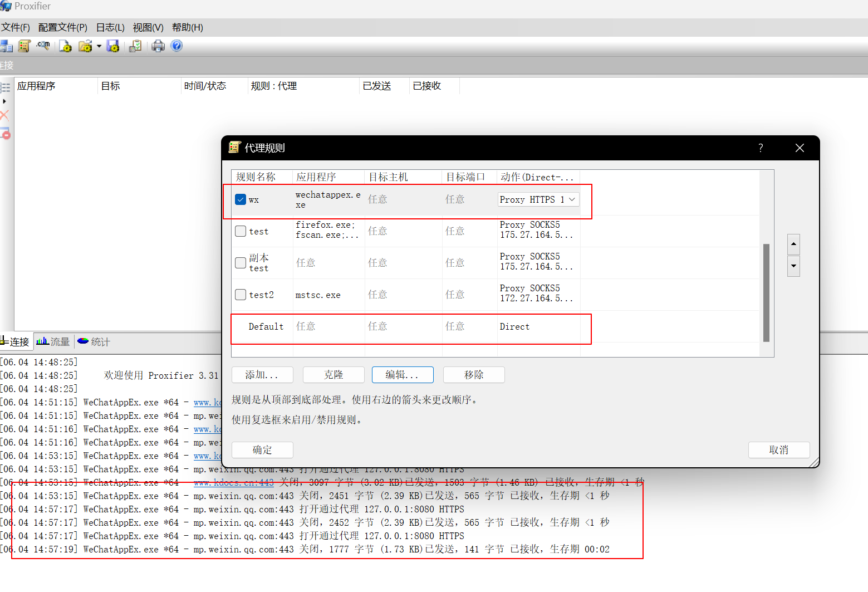Open the www.kdocs.cn:443 link in log
The image size is (868, 592).
(x=234, y=482)
